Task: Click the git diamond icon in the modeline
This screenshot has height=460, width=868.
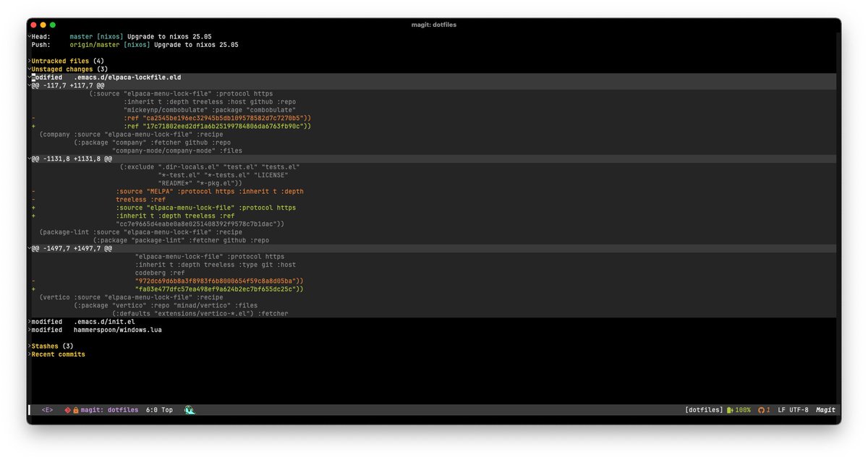Action: click(67, 410)
